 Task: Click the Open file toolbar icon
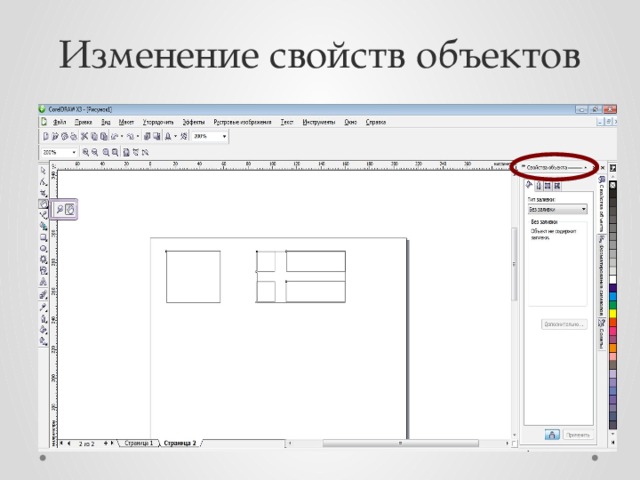(x=55, y=136)
